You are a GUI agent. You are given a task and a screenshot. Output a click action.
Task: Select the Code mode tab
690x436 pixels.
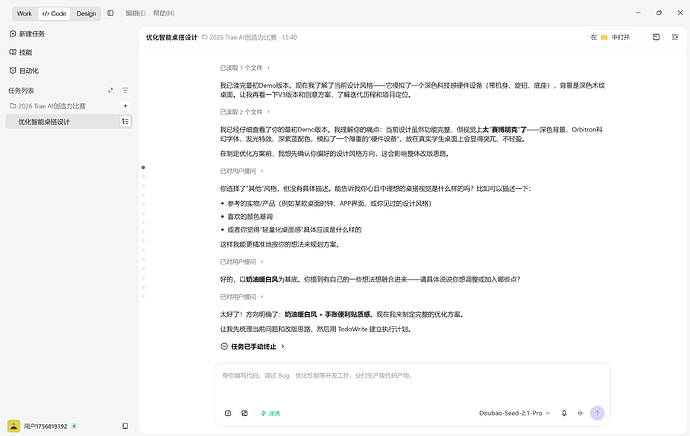pos(54,14)
